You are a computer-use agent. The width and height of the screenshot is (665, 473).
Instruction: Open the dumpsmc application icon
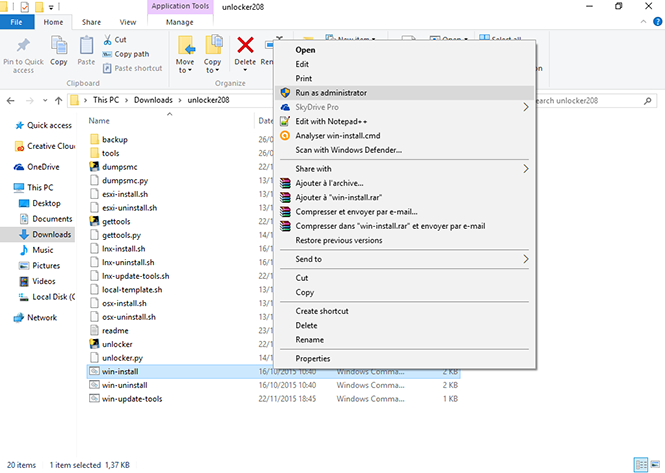[94, 167]
